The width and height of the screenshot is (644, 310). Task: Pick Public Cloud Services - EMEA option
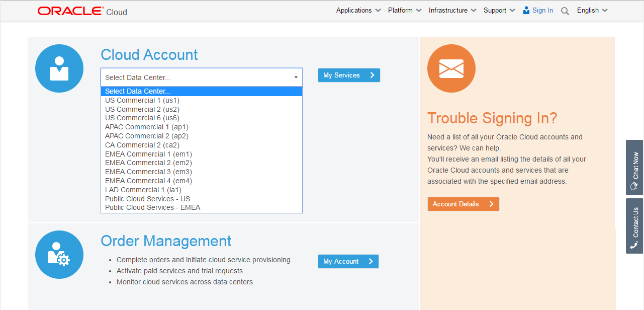(152, 207)
